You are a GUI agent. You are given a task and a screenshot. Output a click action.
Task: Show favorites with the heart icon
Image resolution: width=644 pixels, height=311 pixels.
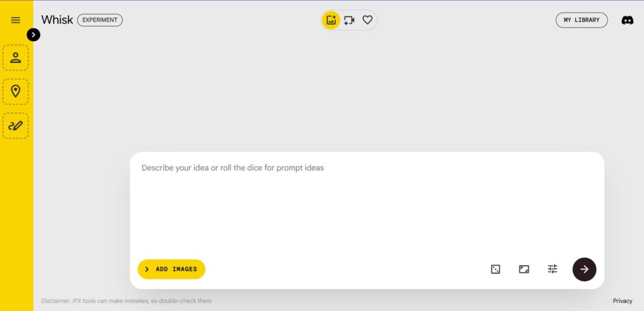click(367, 20)
